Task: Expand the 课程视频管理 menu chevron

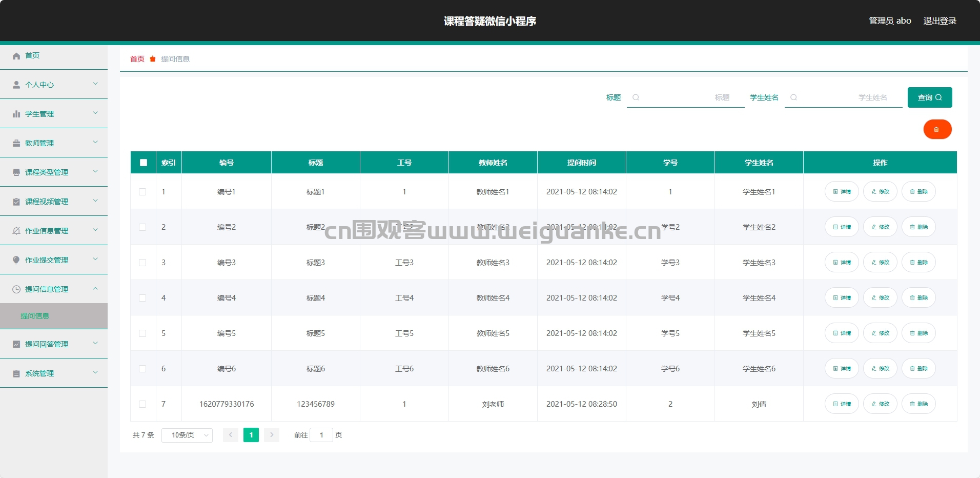Action: pyautogui.click(x=95, y=201)
